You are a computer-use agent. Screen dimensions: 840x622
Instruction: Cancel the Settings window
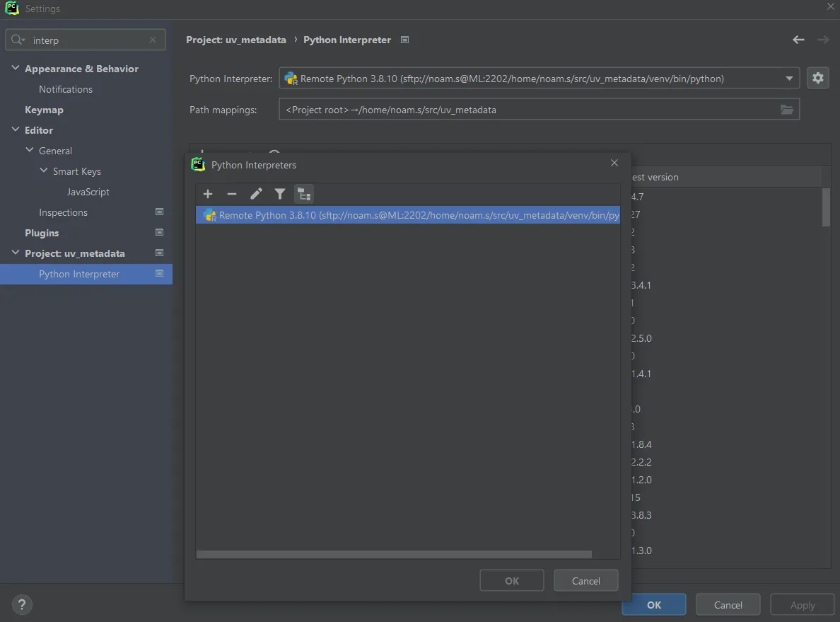pyautogui.click(x=728, y=605)
